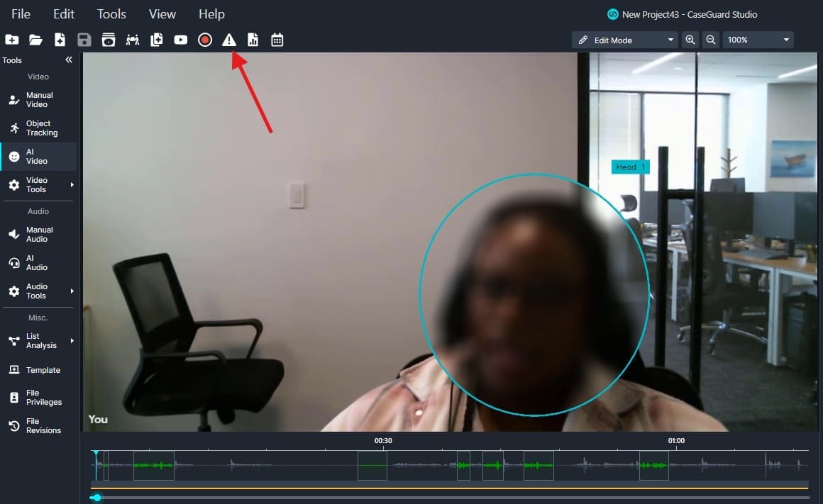Collapse the Tools sidebar panel

[69, 60]
